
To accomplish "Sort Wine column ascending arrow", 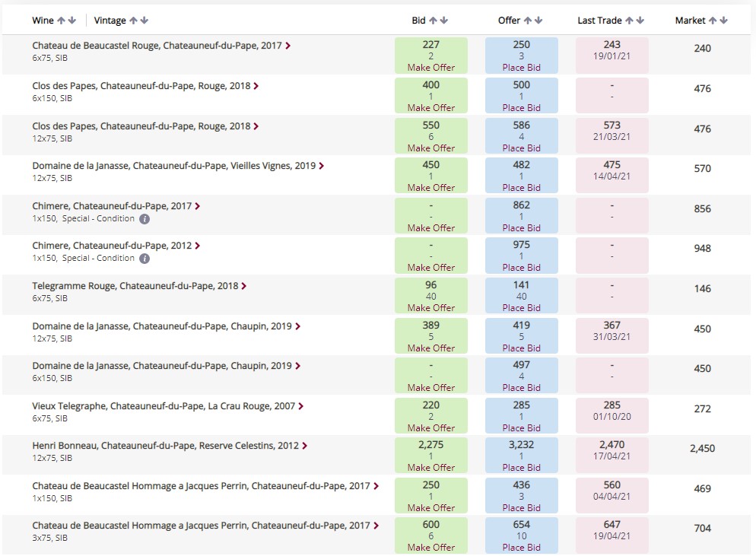I will [62, 21].
